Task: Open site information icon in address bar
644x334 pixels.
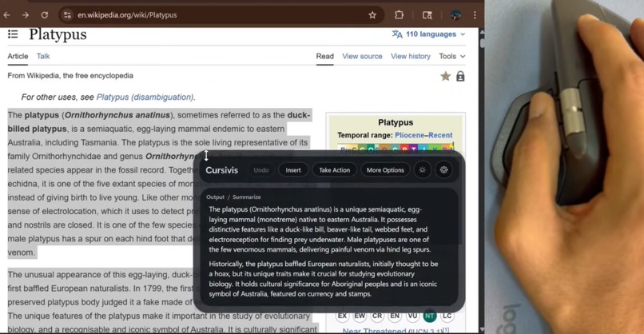Action: pyautogui.click(x=67, y=15)
